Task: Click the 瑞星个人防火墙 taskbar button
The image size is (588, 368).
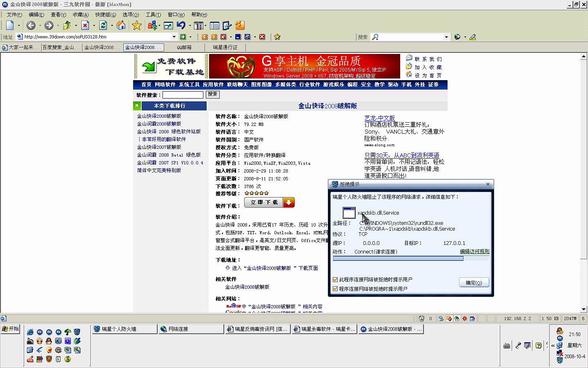Action: pyautogui.click(x=124, y=329)
